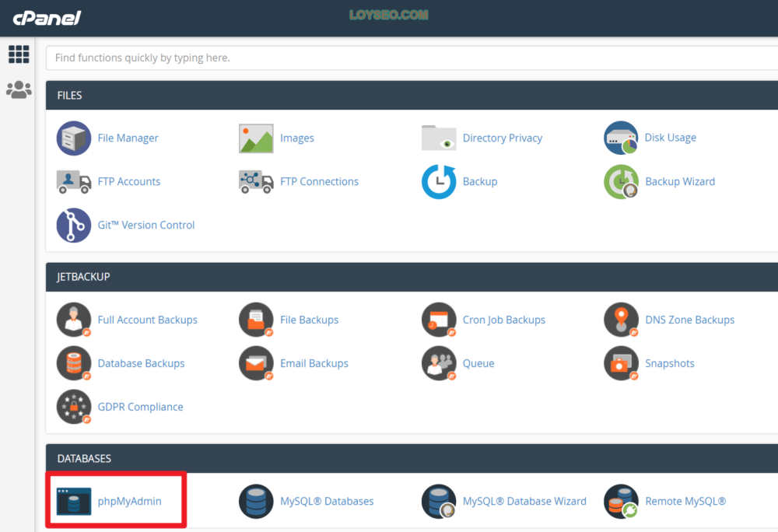Open the File Manager link
The height and width of the screenshot is (532, 778).
coord(128,138)
